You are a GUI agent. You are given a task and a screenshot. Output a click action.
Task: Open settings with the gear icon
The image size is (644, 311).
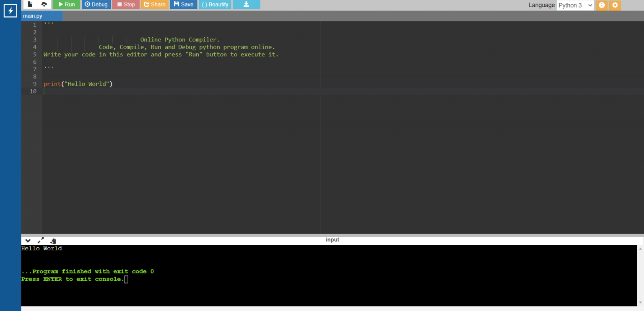point(615,5)
